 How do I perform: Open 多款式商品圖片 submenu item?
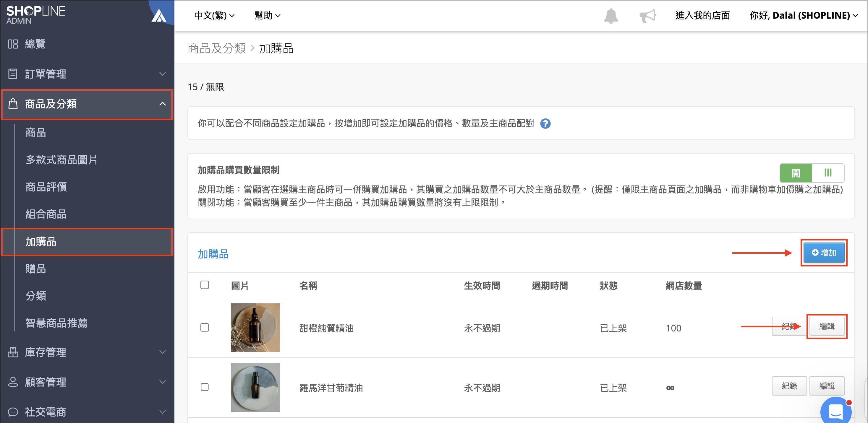(62, 160)
